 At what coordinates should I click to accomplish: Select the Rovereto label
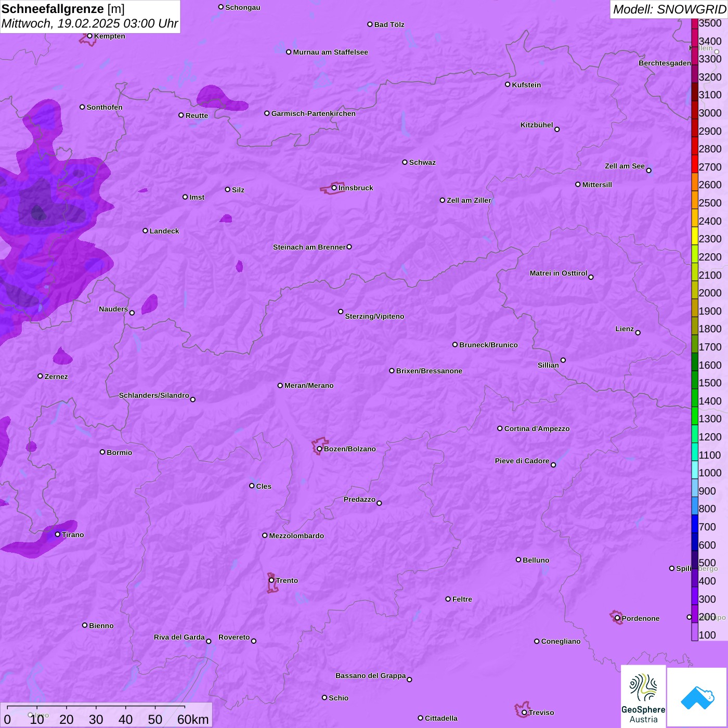pyautogui.click(x=234, y=637)
